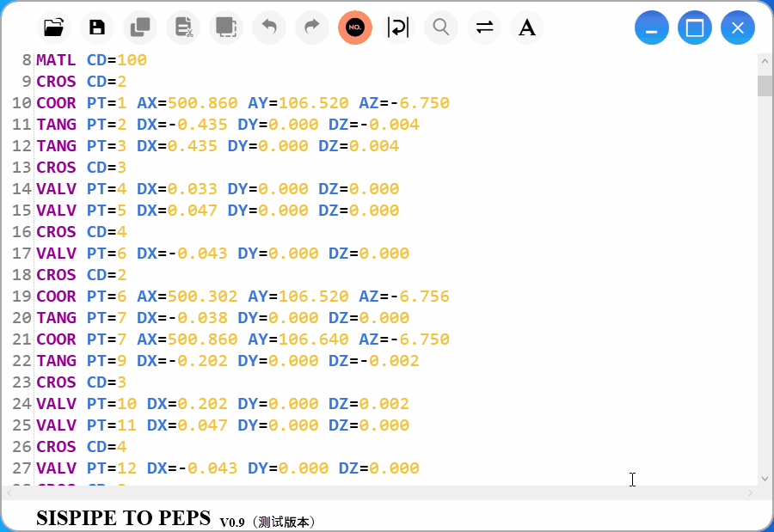Click 'DX=-0.435' on line 11
Viewport: 774px width, 532px height.
(x=182, y=125)
